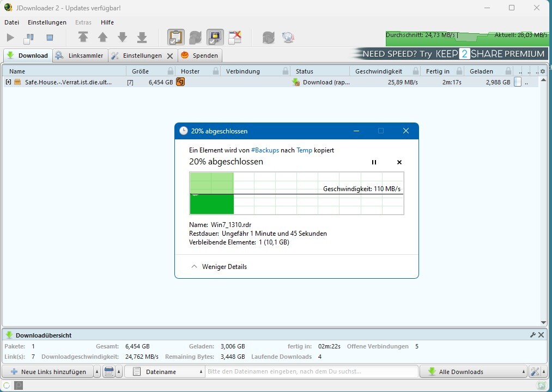Collapse dialog with Weniger Details chevron
The width and height of the screenshot is (552, 392).
(195, 267)
